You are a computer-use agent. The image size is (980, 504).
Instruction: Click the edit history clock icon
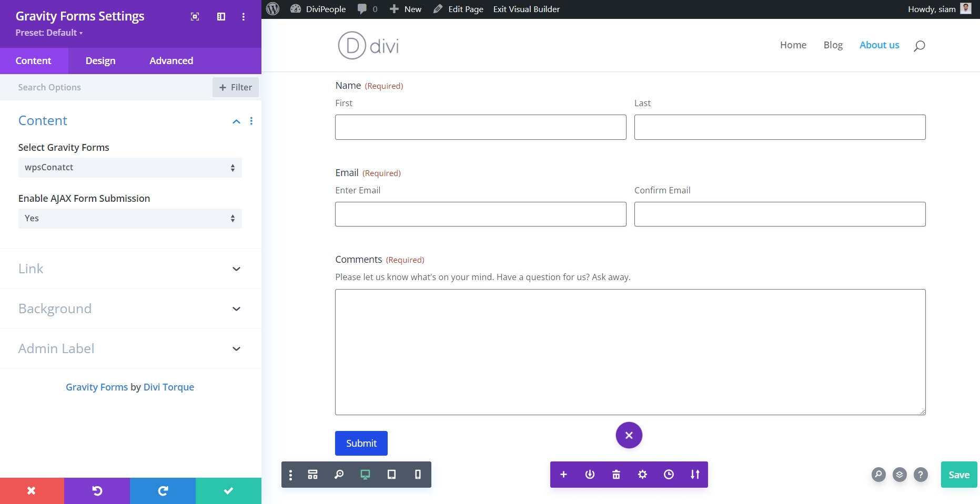click(668, 474)
